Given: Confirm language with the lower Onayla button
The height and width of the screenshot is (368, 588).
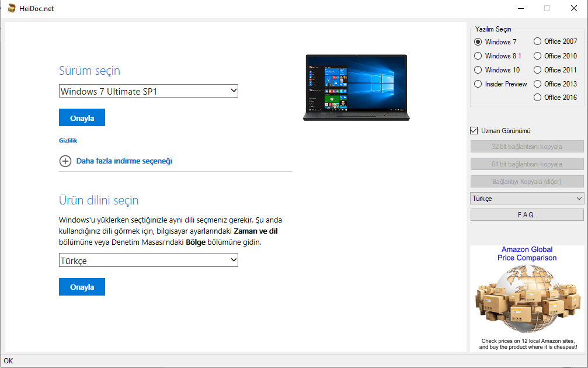Looking at the screenshot, I should coord(82,287).
